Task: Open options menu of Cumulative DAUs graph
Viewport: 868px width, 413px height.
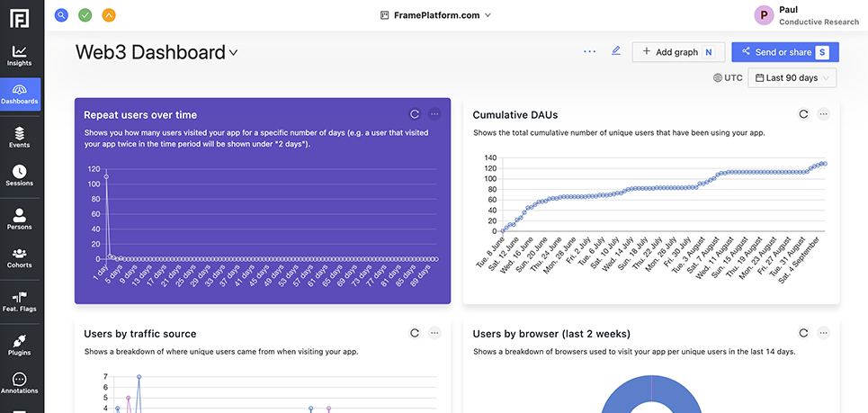Action: (824, 114)
